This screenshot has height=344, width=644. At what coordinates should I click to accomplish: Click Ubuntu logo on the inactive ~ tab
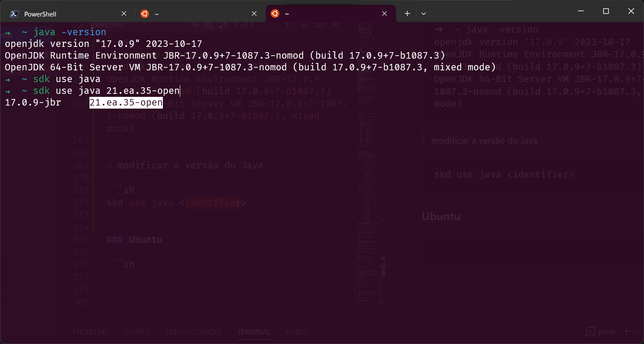(145, 14)
